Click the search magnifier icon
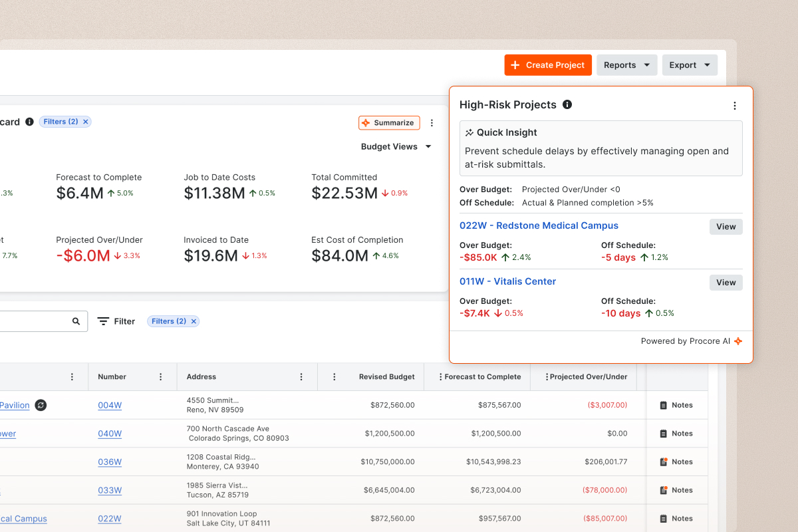 (x=76, y=321)
